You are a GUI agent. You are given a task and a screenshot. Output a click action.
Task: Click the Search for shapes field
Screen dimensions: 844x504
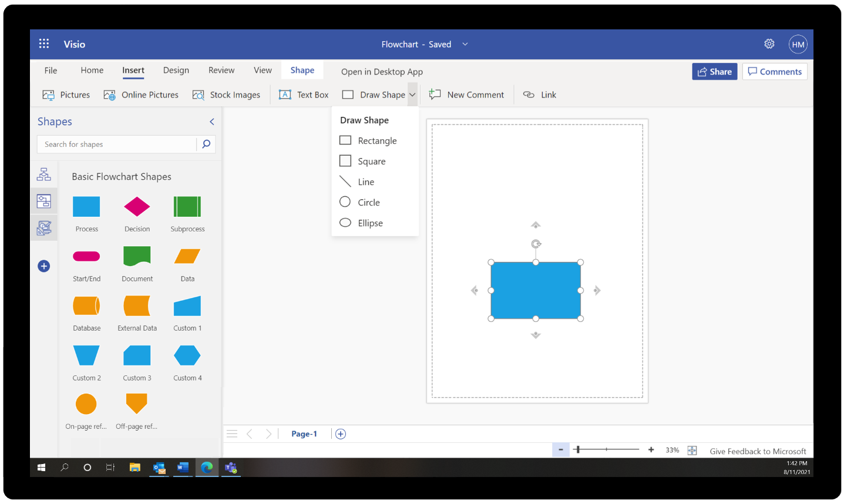[x=117, y=144]
